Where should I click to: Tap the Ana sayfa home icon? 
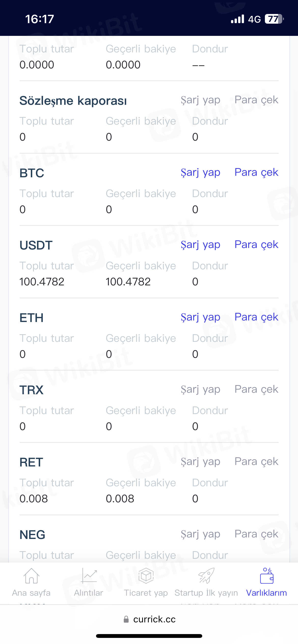(x=31, y=576)
